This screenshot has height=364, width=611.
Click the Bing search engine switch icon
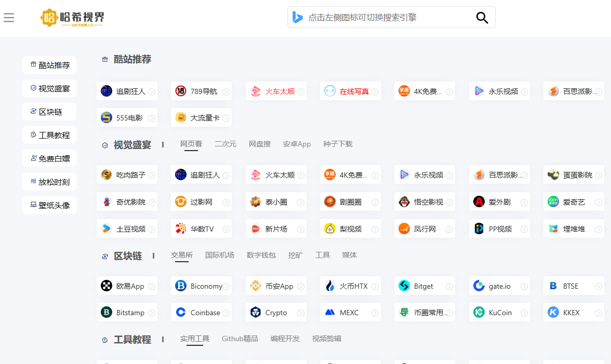[297, 18]
